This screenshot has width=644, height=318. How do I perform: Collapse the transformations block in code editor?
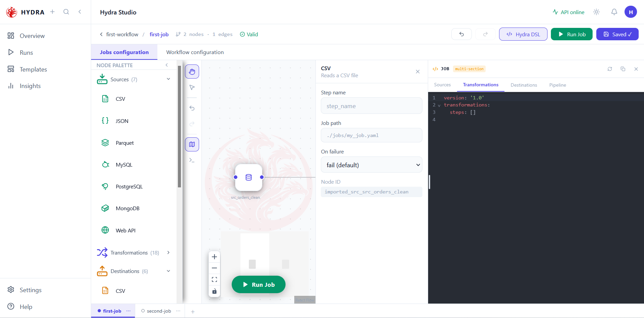pos(439,105)
